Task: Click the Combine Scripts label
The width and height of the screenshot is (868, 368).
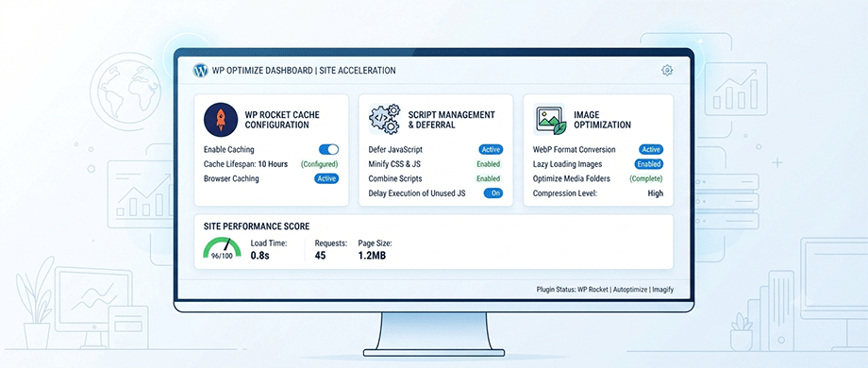Action: coord(395,178)
